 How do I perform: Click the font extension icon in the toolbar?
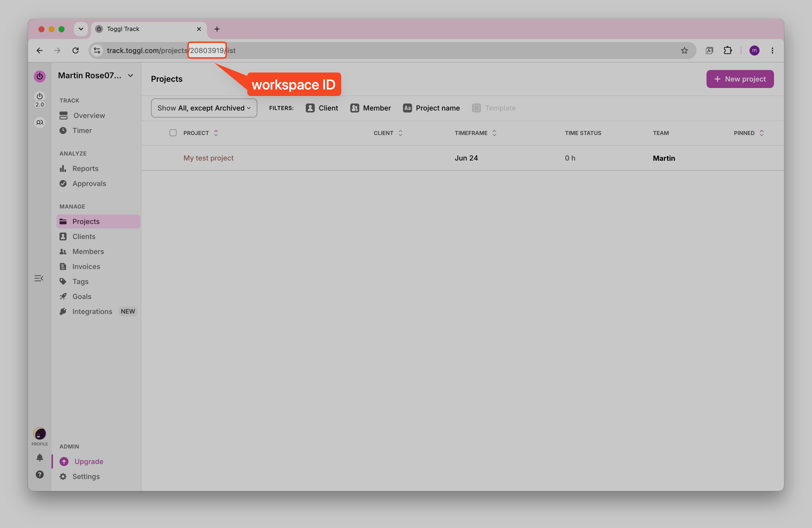pos(709,50)
